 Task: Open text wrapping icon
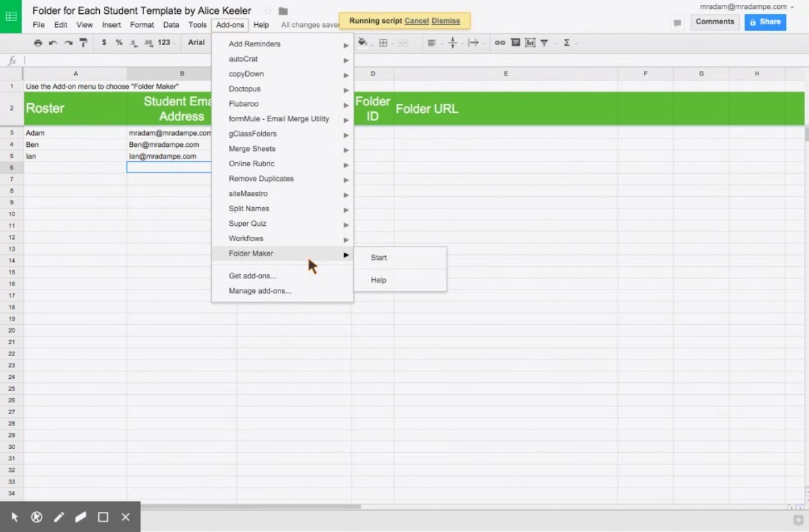(473, 43)
